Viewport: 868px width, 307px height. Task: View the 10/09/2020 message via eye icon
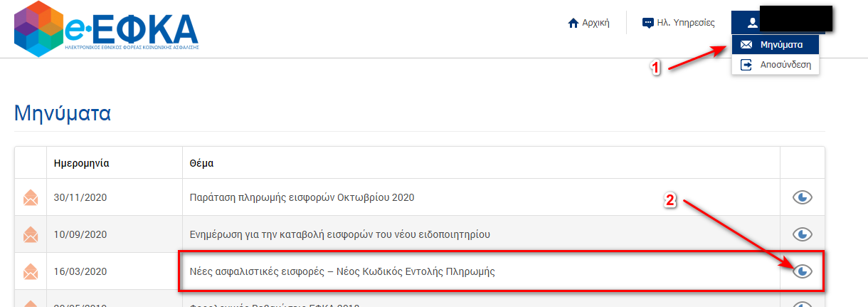pos(803,234)
